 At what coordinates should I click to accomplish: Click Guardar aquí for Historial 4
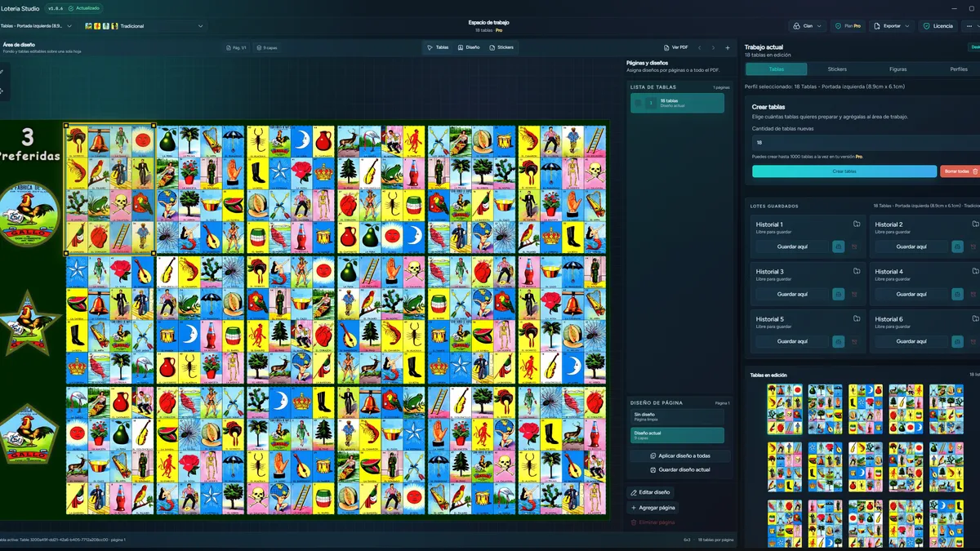click(911, 294)
